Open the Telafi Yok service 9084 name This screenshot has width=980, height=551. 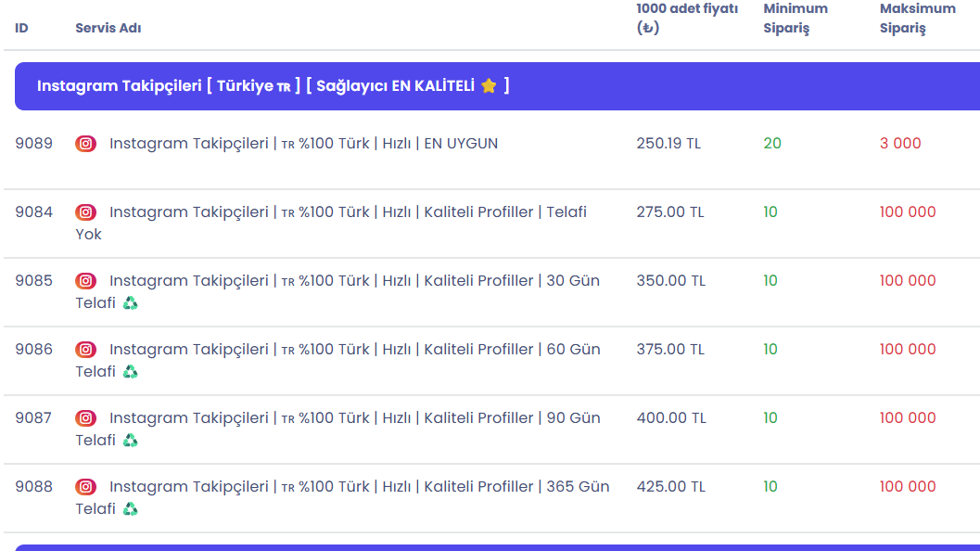[331, 224]
